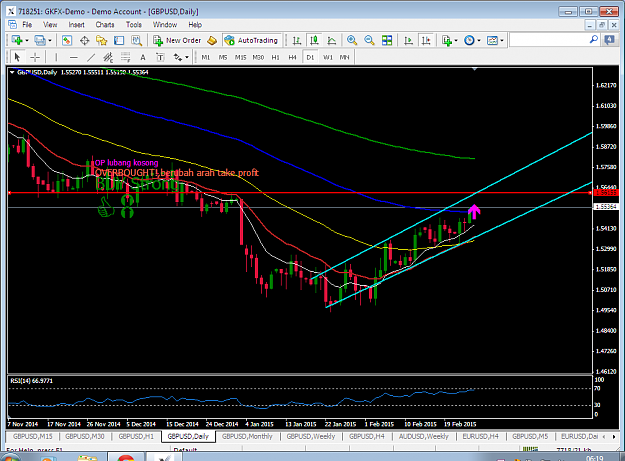Viewport: 625px width, 461px height.
Task: Click the AutoTrading button
Action: (252, 40)
